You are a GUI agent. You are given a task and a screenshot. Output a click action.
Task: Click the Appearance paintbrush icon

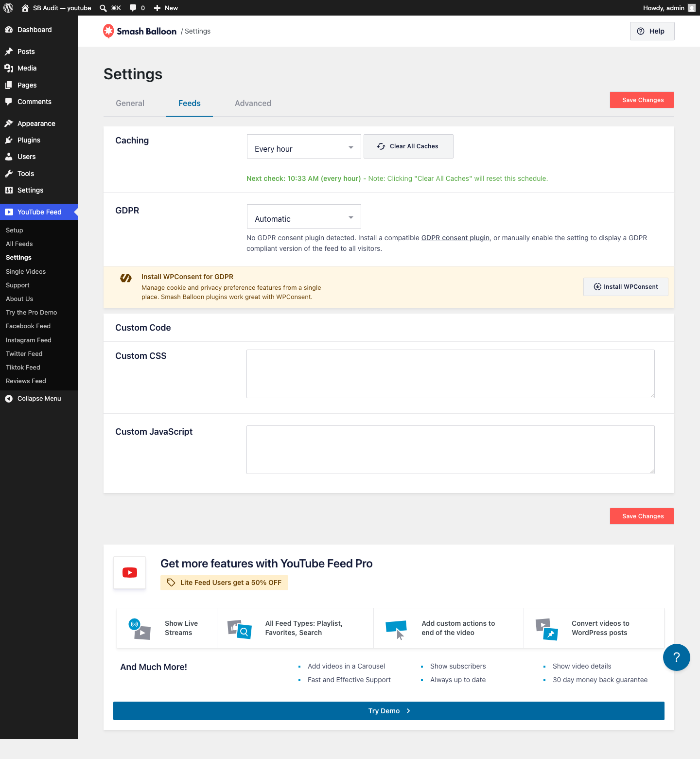click(9, 124)
